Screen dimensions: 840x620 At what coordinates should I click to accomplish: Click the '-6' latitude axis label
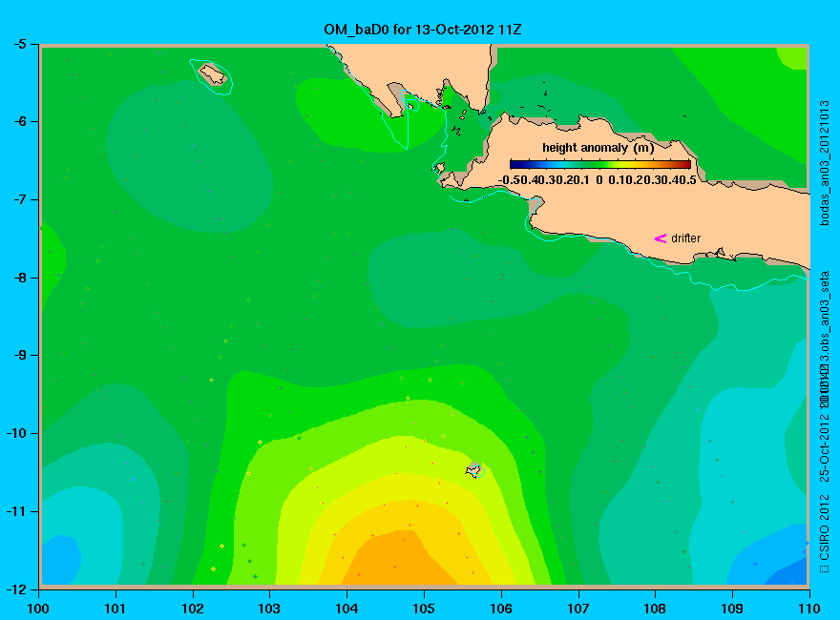pos(19,121)
